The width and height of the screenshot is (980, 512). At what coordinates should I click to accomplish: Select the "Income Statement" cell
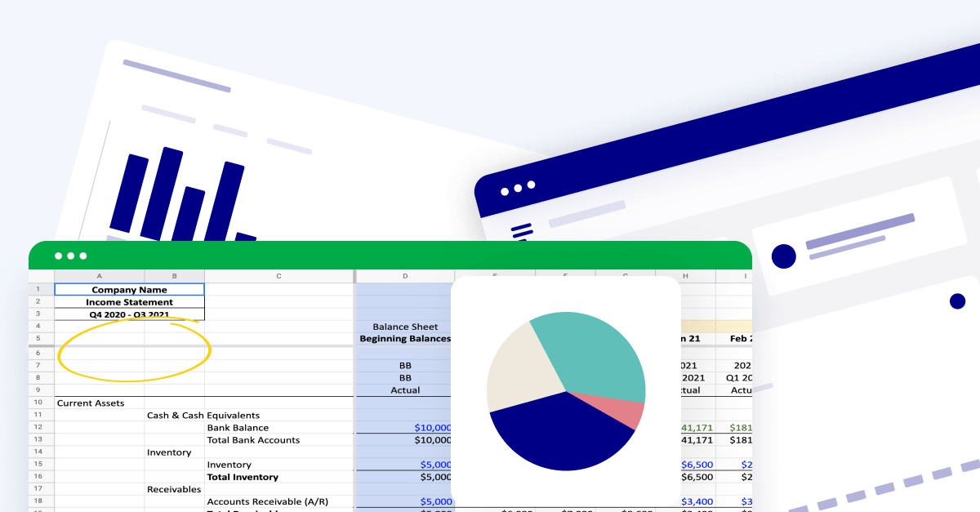[129, 302]
